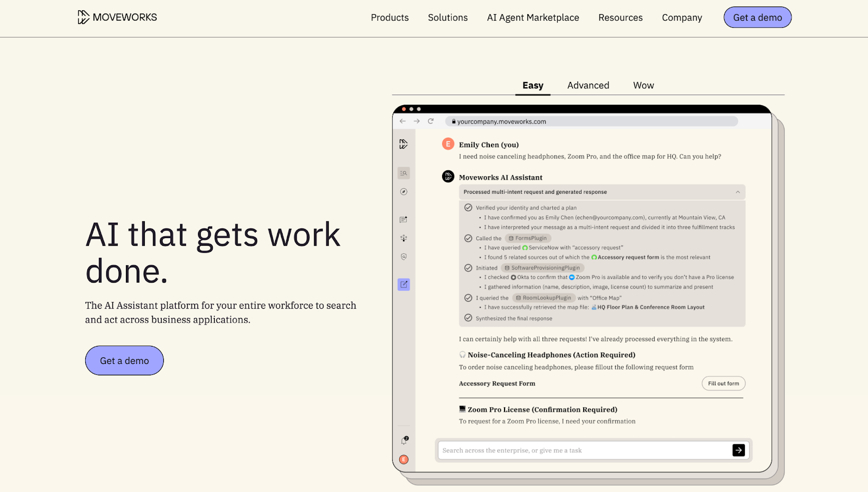
Task: Click the Moveworks logo in the header
Action: click(x=117, y=17)
